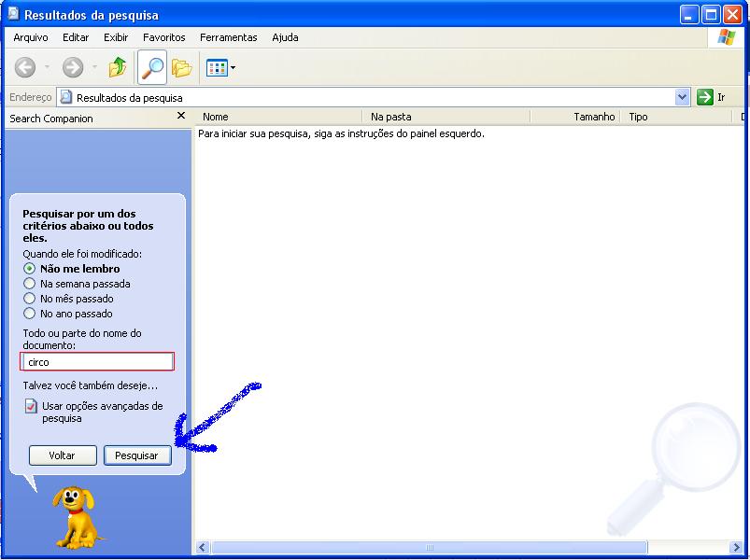Go up one folder level icon

(x=117, y=67)
